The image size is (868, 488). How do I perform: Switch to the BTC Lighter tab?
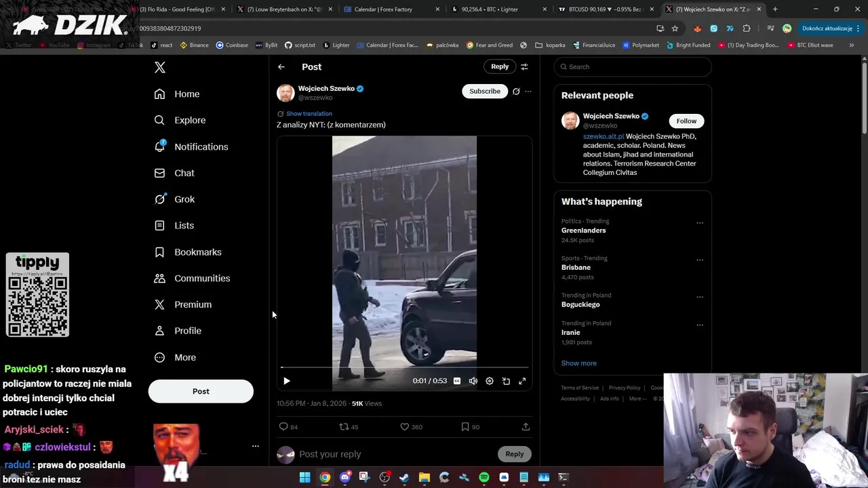(498, 9)
